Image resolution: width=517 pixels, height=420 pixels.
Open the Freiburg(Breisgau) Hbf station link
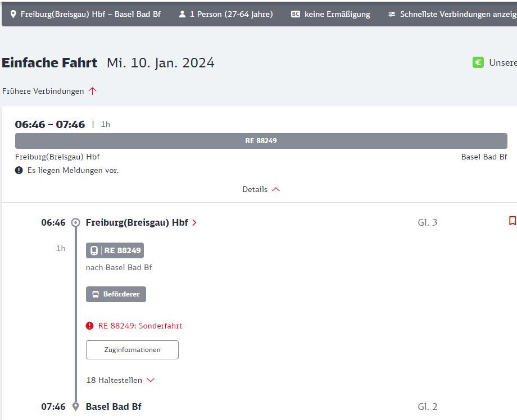(x=141, y=222)
